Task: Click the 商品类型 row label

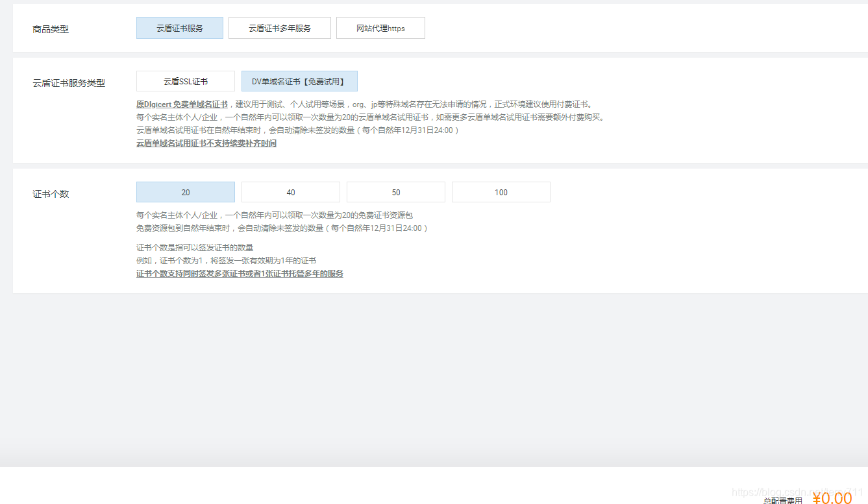Action: tap(51, 29)
